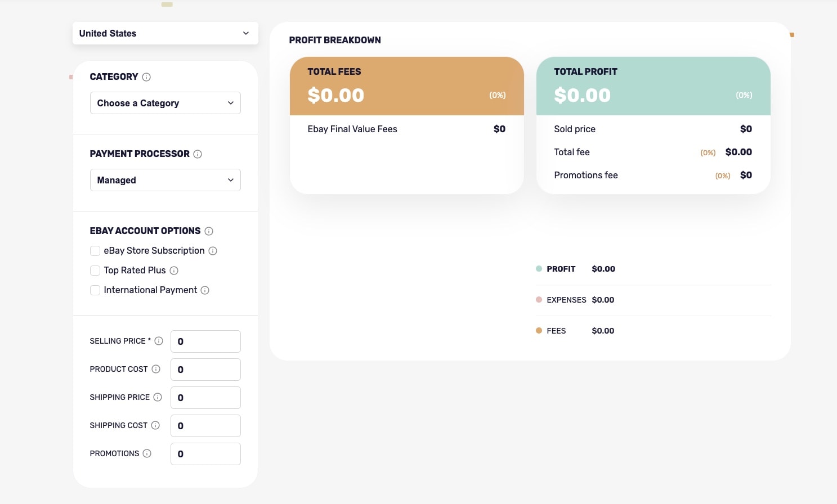This screenshot has height=504, width=837.
Task: Click the green PROFIT legend dot
Action: [539, 269]
